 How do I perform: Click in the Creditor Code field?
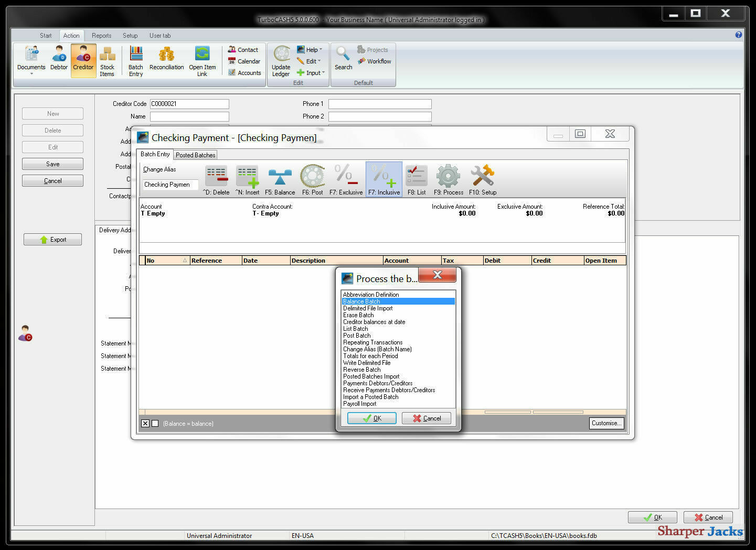pos(189,104)
